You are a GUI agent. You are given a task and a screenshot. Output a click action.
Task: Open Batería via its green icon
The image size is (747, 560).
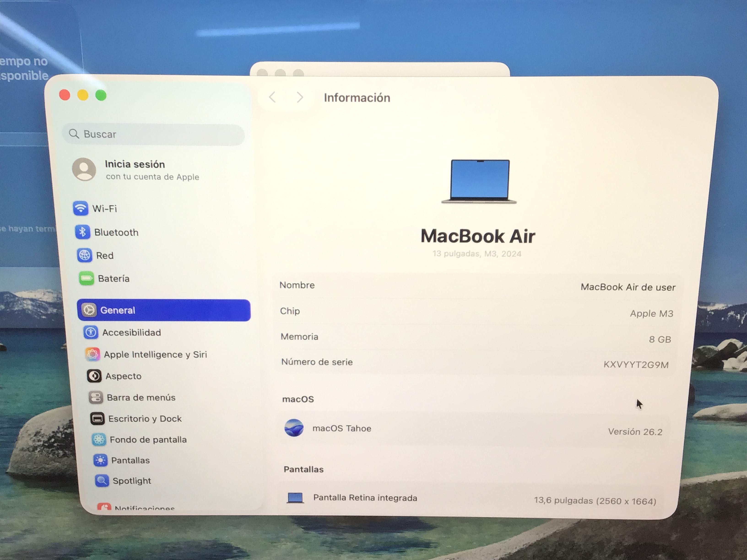pyautogui.click(x=87, y=278)
